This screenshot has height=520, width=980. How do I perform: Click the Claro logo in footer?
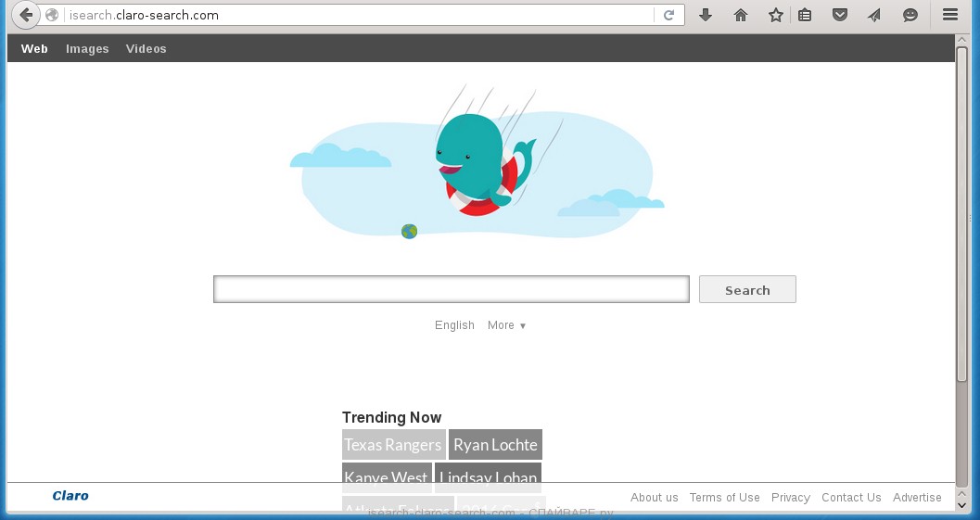70,496
